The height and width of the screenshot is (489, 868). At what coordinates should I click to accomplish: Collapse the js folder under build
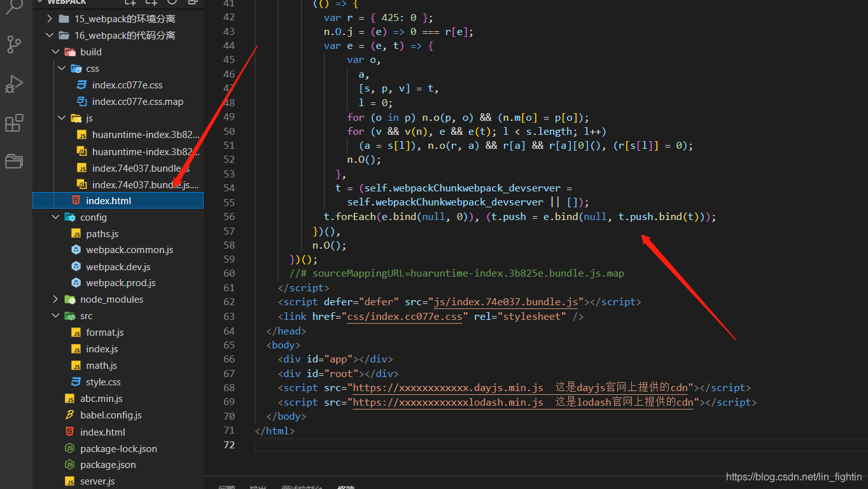coord(62,118)
